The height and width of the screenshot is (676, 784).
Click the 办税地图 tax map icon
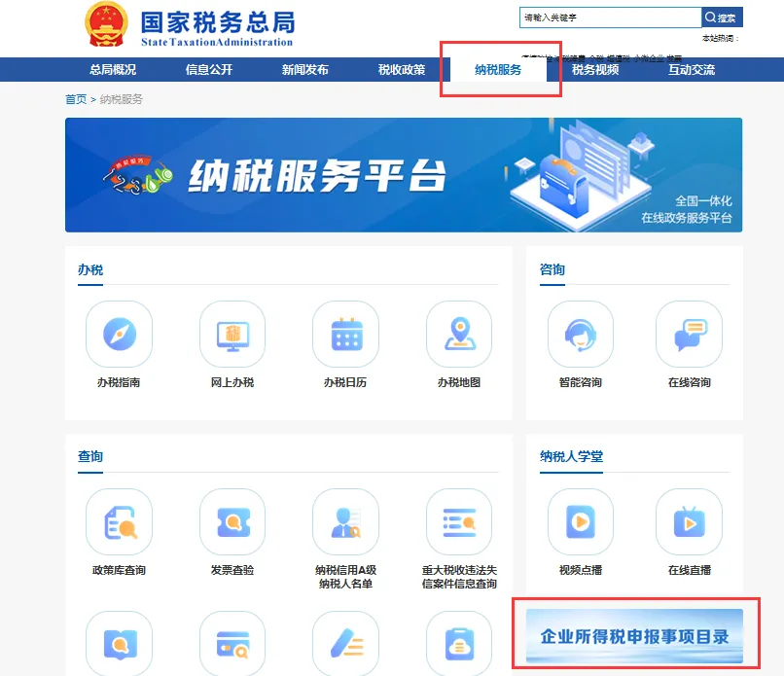tap(459, 334)
